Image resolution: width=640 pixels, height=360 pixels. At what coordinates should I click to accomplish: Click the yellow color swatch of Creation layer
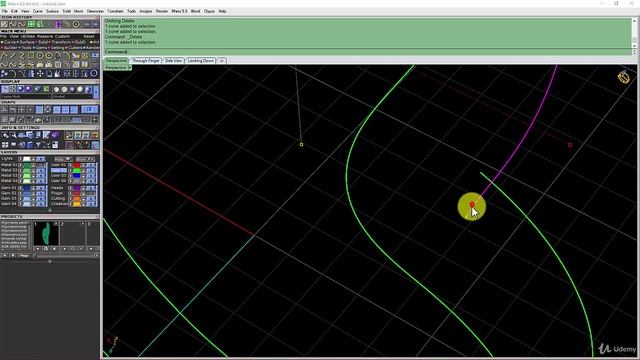[77, 204]
